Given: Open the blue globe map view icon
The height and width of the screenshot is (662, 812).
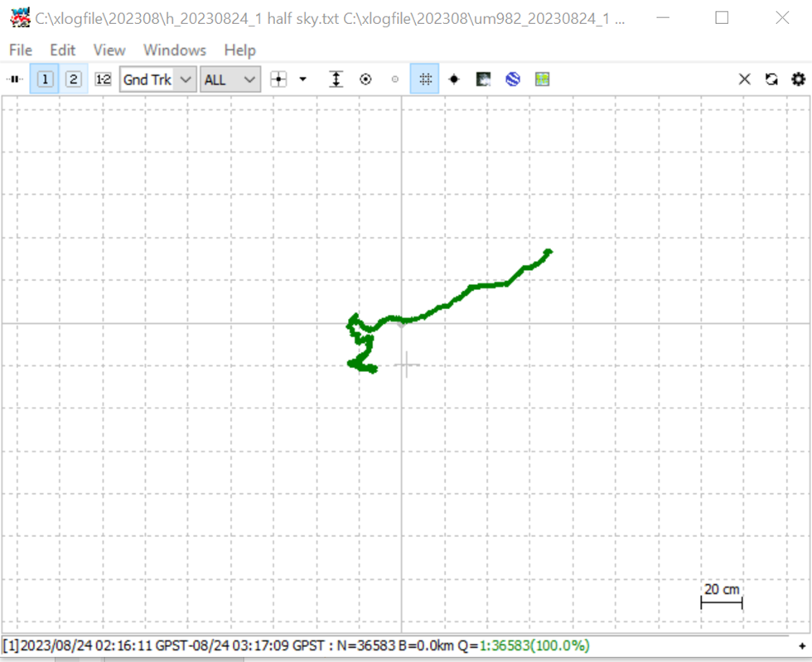Looking at the screenshot, I should click(x=513, y=80).
